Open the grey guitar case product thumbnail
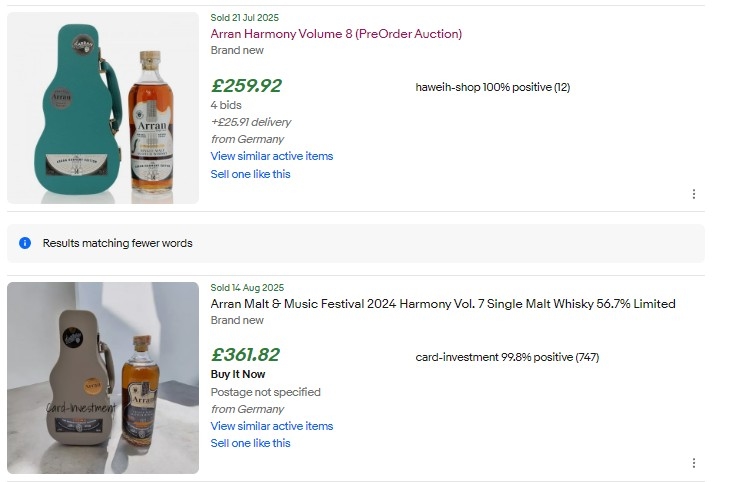Viewport: 730px width, 482px height. 103,378
